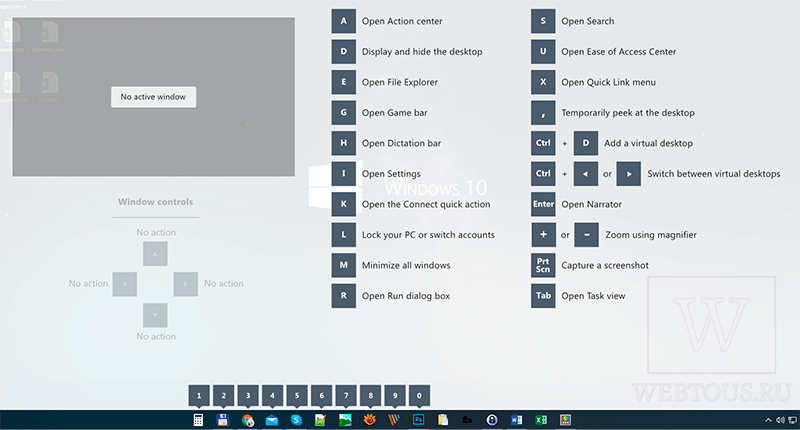
Task: Open the blue floppy disk taskbar icon
Action: (x=222, y=420)
